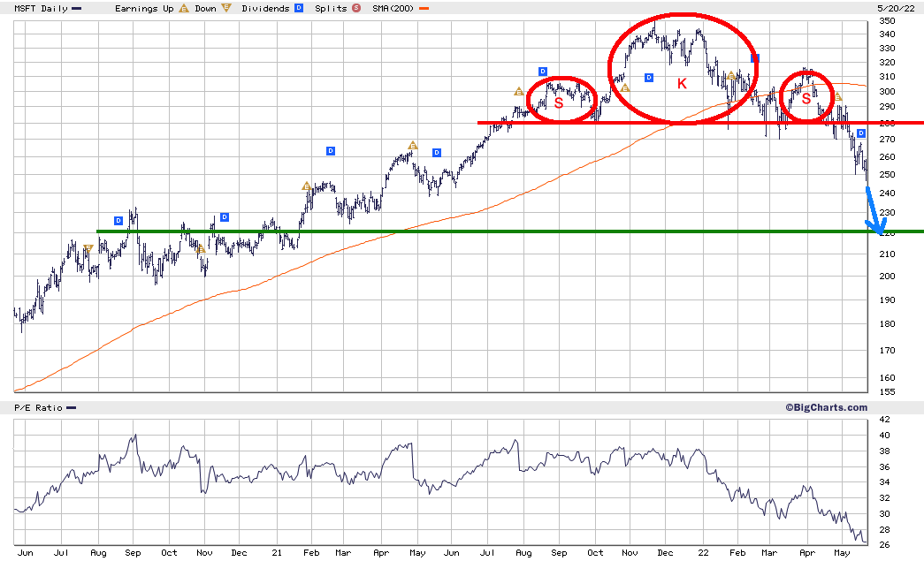Click the '22' year label on the time axis
The image size is (924, 561).
click(x=703, y=553)
